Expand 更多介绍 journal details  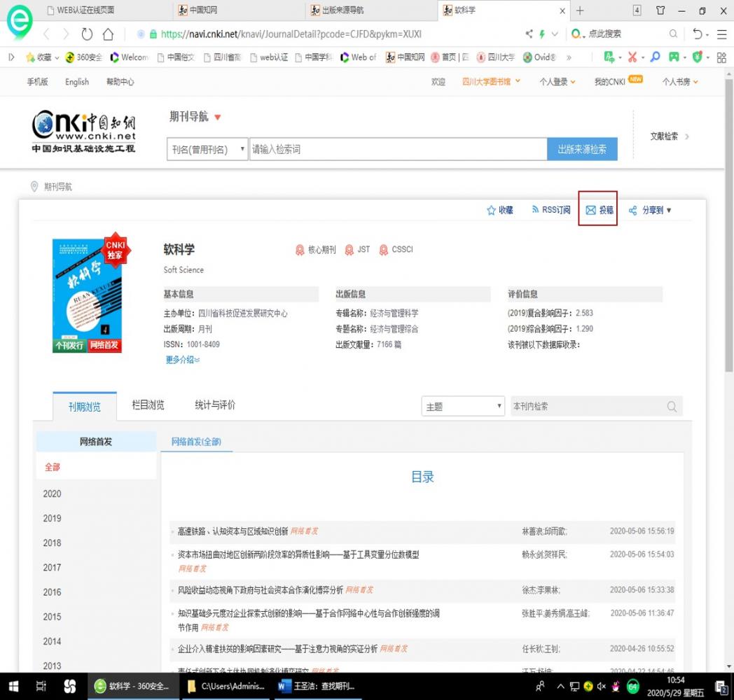pos(183,359)
